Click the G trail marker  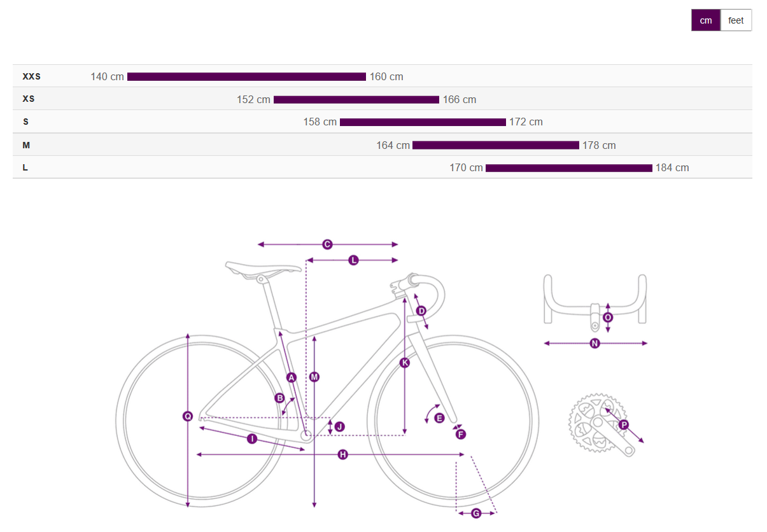pyautogui.click(x=476, y=513)
